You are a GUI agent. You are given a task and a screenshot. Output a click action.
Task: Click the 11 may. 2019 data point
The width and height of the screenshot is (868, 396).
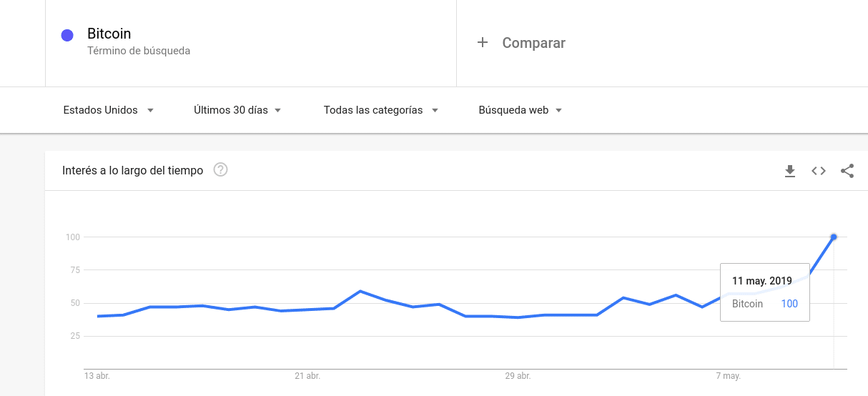(834, 237)
